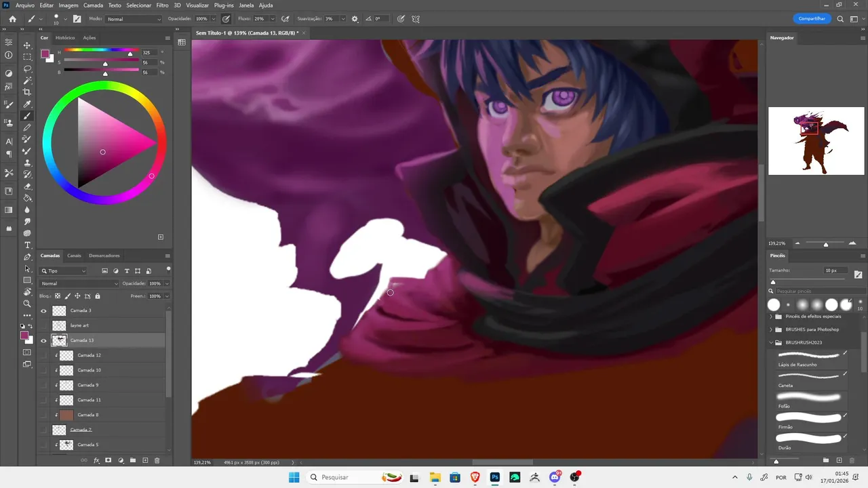
Task: Create new adjustment layer icon
Action: [x=121, y=460]
